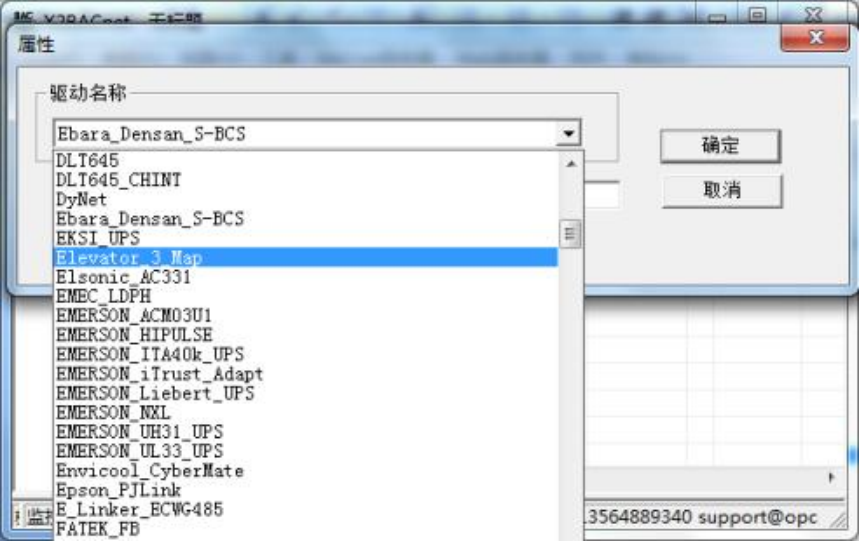This screenshot has height=542, width=859.
Task: Pick FATEK_FB driver
Action: pyautogui.click(x=306, y=529)
